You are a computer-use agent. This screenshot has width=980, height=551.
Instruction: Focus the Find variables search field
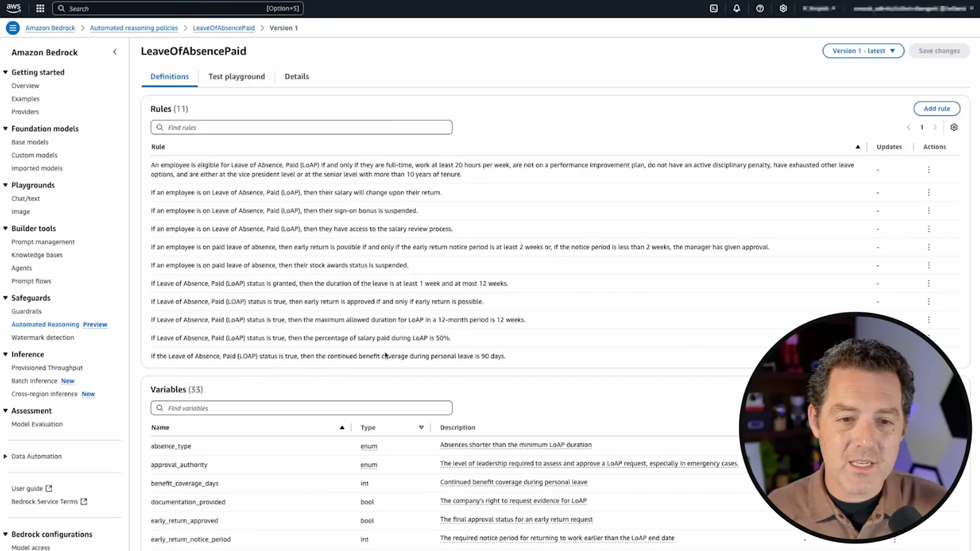pos(301,408)
